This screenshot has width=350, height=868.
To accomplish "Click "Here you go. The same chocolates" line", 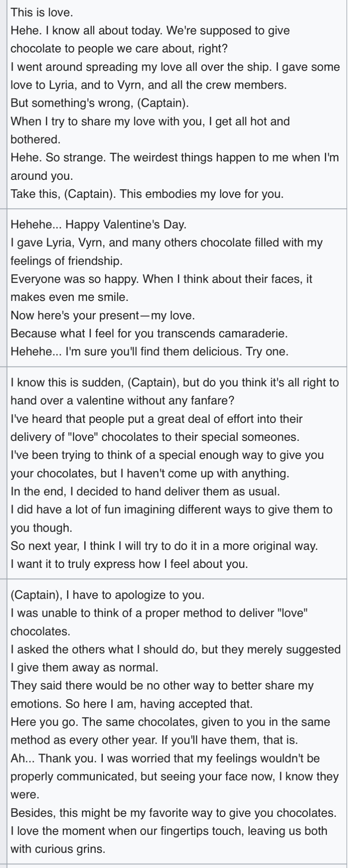I will tap(170, 731).
